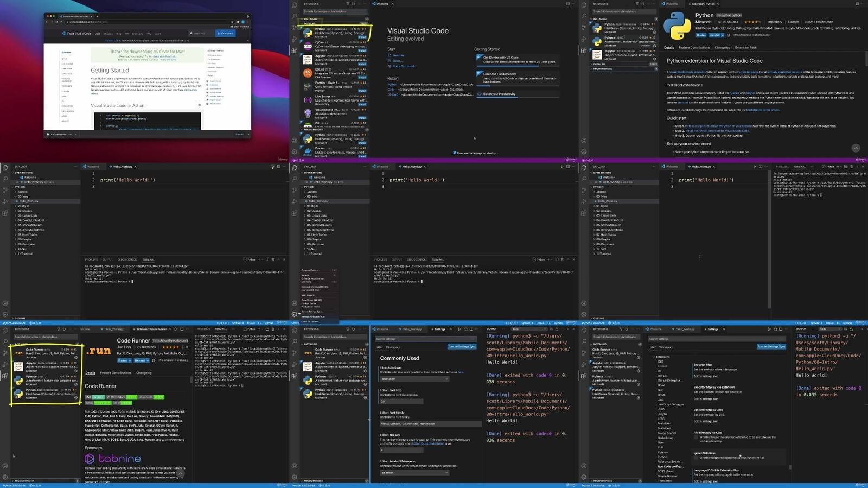Click 'Quick start' heading on Python page
868x488 pixels.
point(676,118)
